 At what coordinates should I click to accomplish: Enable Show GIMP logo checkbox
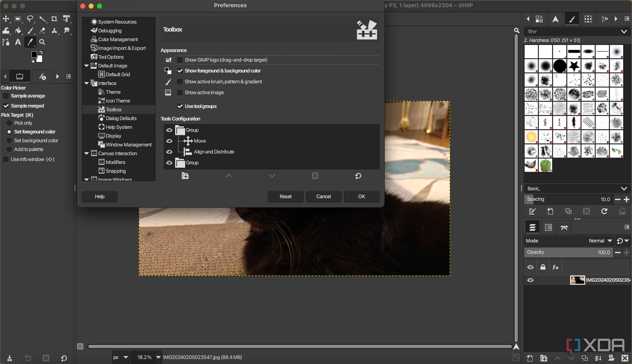click(x=179, y=60)
